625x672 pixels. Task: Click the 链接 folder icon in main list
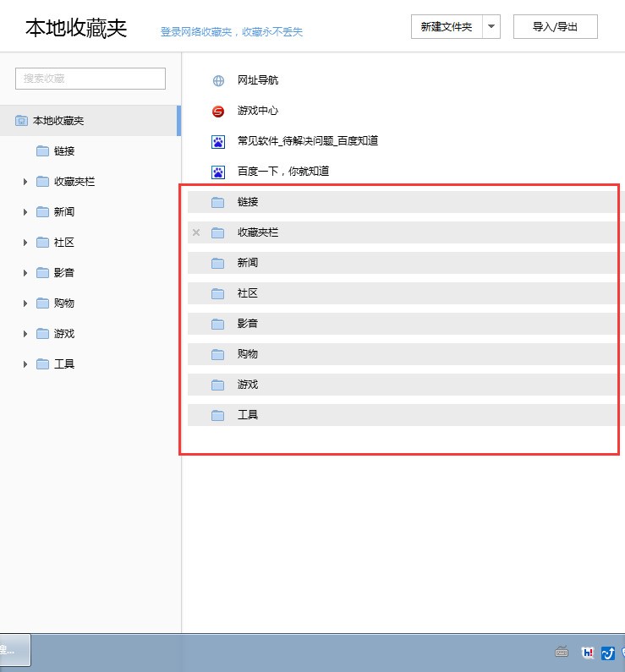[x=217, y=202]
